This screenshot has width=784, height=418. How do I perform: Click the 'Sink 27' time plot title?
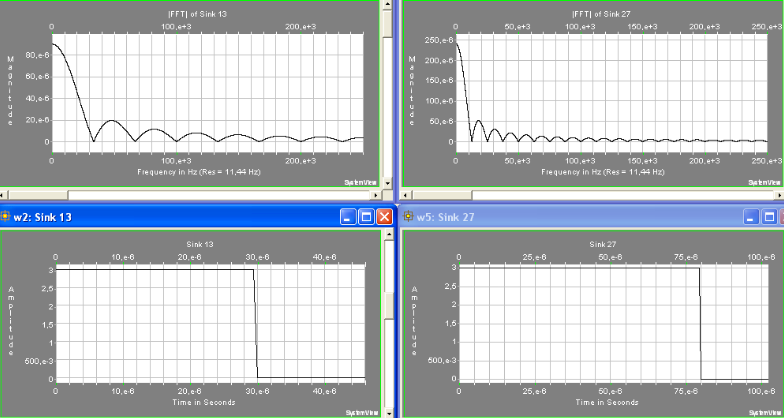pyautogui.click(x=602, y=244)
